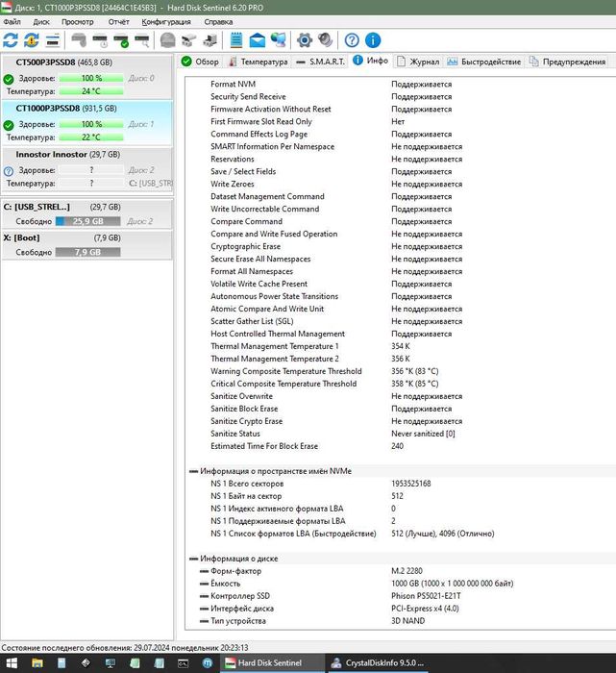Switch to the Температура tab
Screen dimensions: 616x673
[259, 62]
